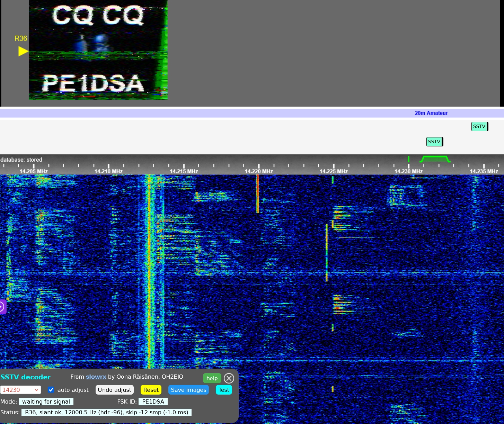Open the 14230 frequency dropdown
504x424 pixels.
(x=20, y=390)
